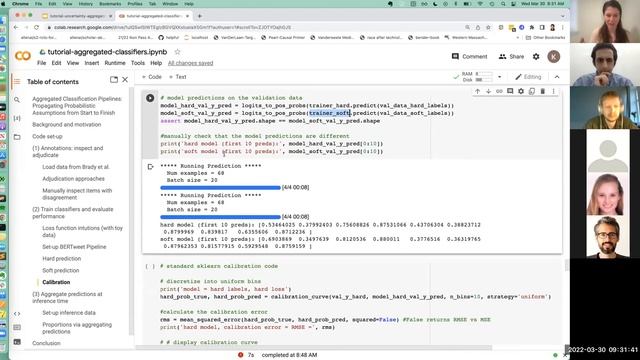
Task: Go to Load data from Brady et al.
Action: [76, 167]
